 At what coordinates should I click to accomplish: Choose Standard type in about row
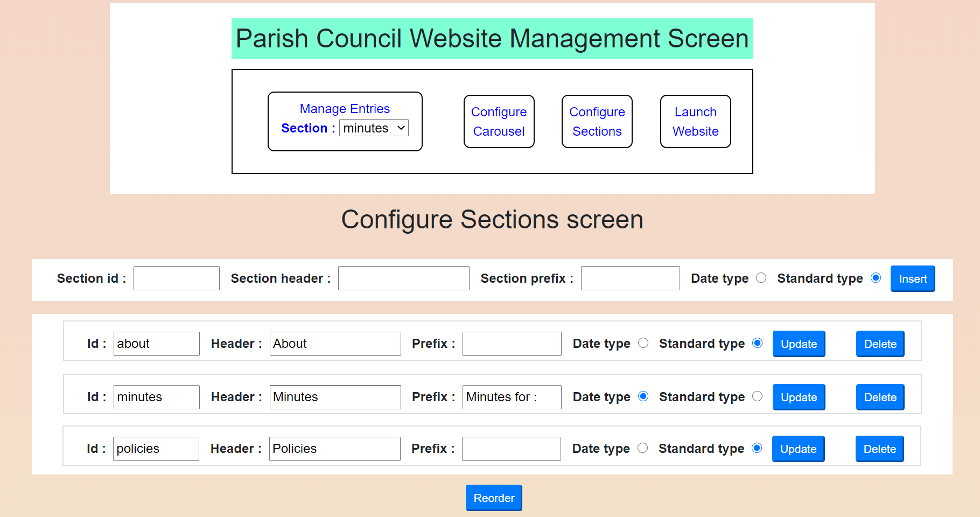click(757, 343)
